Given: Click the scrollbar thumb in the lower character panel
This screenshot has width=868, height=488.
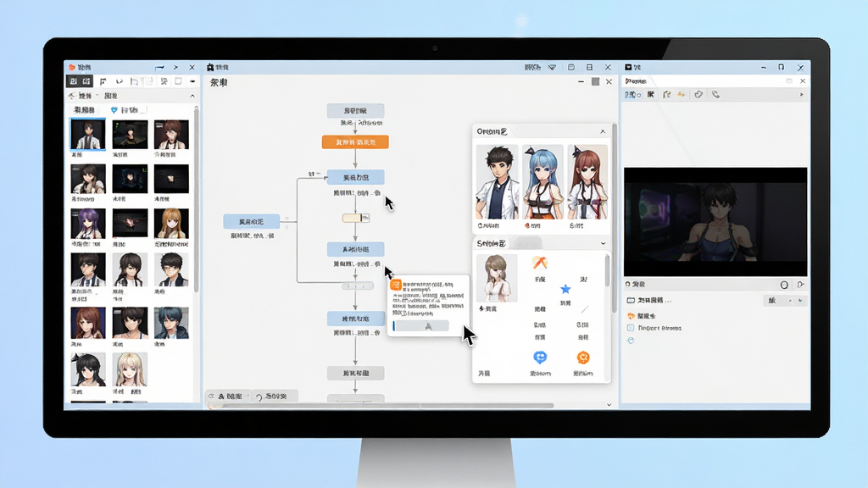Looking at the screenshot, I should [607, 271].
